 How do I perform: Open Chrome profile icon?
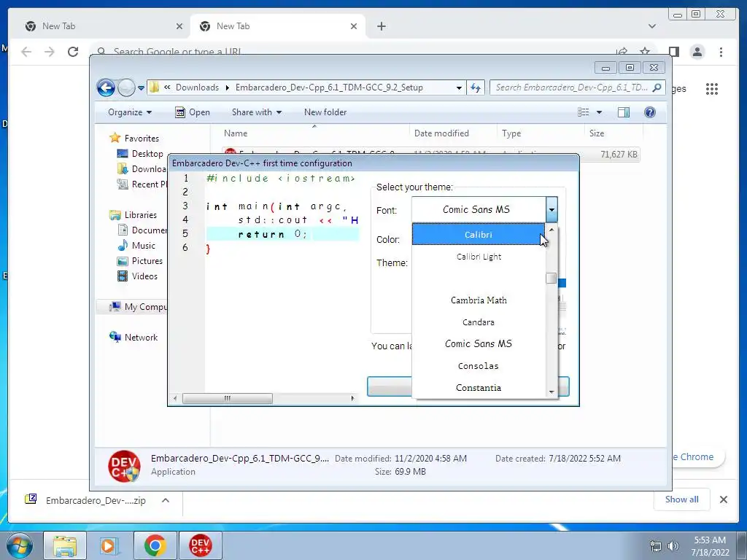click(x=697, y=52)
